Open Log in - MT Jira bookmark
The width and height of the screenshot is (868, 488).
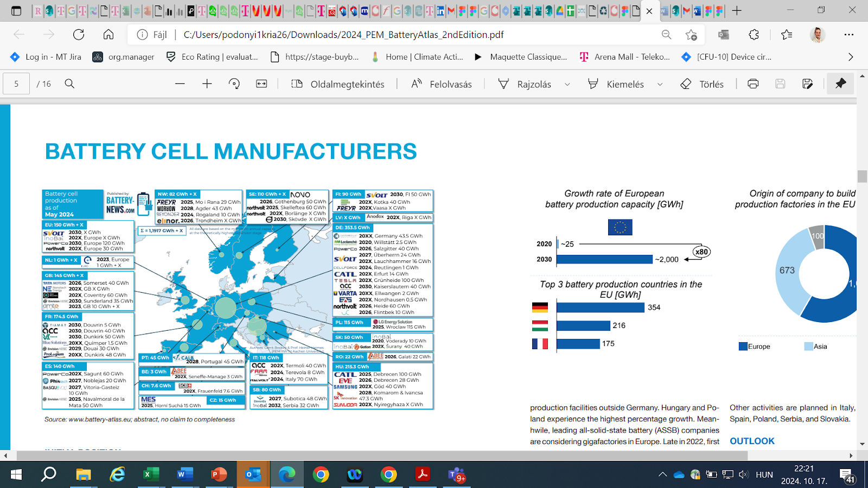click(46, 57)
